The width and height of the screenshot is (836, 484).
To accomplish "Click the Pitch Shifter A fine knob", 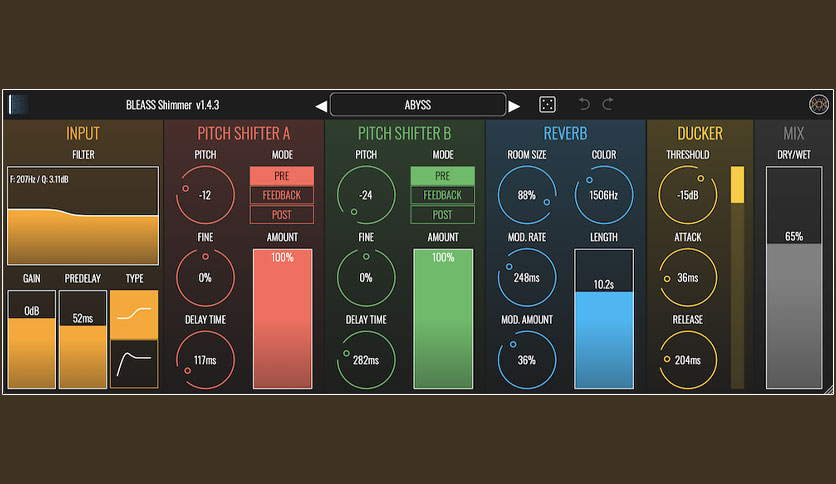I will (x=205, y=278).
